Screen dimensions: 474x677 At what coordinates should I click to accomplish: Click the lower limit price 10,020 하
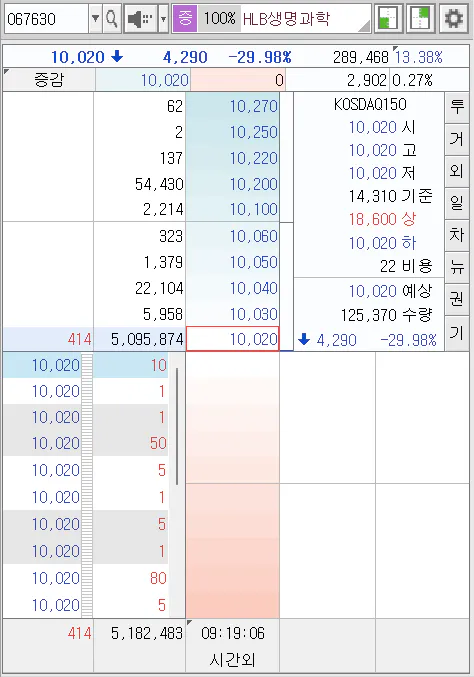pyautogui.click(x=382, y=243)
